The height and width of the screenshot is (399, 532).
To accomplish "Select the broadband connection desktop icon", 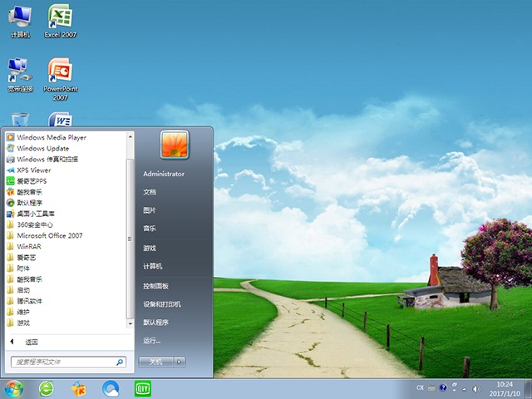I will point(20,76).
